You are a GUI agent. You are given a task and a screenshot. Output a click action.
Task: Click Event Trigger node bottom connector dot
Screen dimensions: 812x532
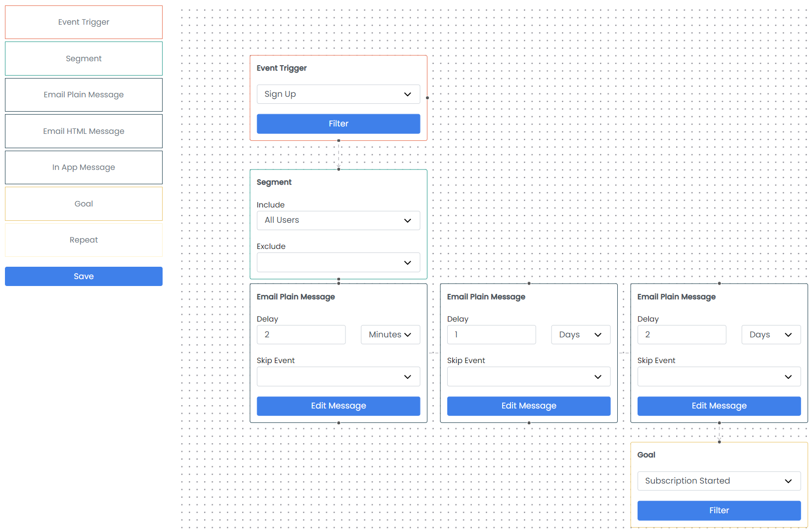click(339, 141)
